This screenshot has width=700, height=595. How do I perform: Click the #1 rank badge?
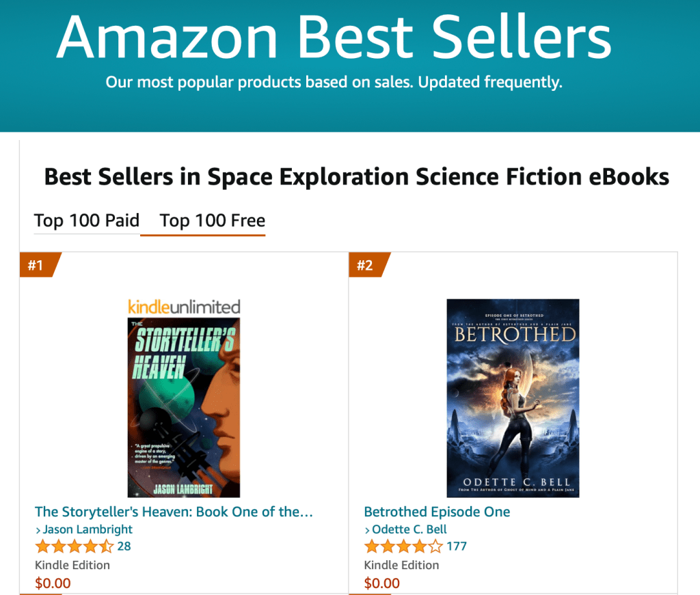38,265
